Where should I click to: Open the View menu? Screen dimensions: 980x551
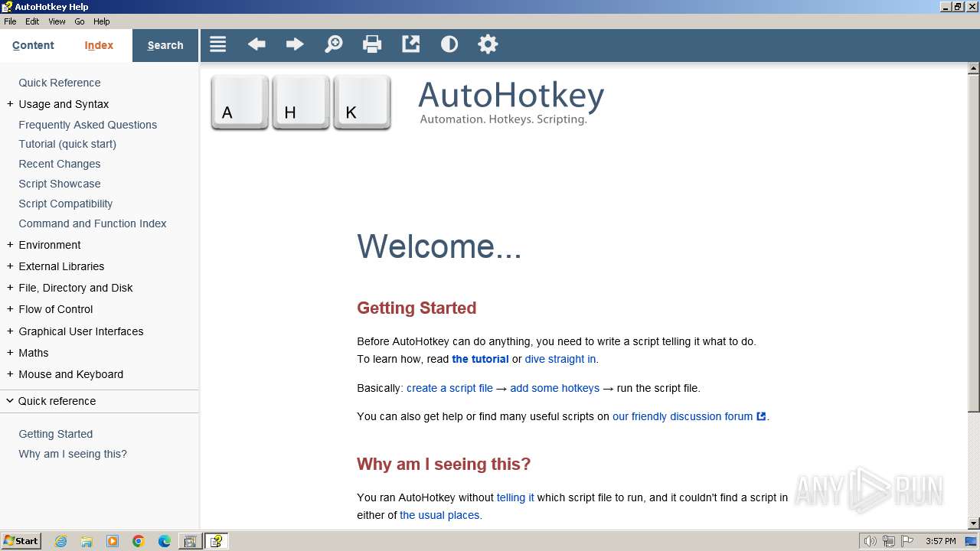tap(57, 21)
